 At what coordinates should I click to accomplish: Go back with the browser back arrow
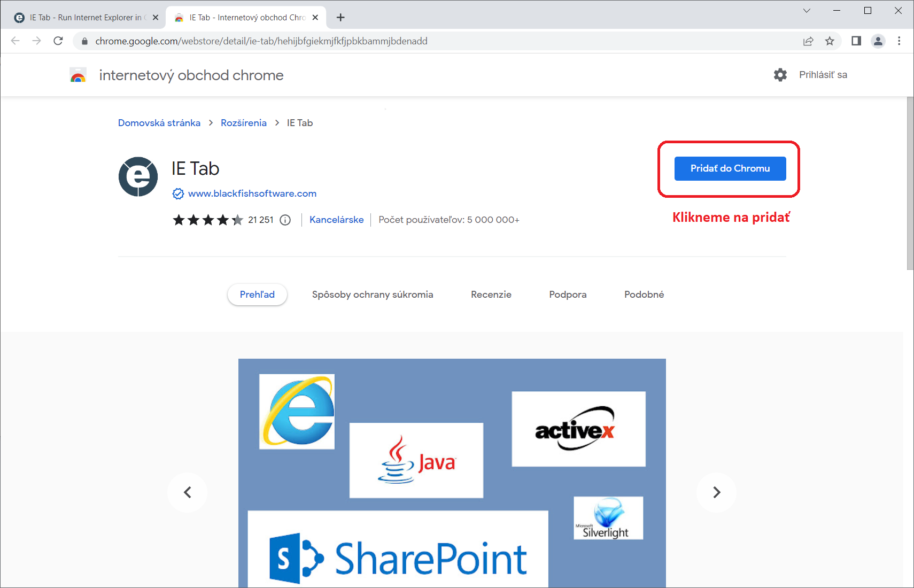point(16,41)
